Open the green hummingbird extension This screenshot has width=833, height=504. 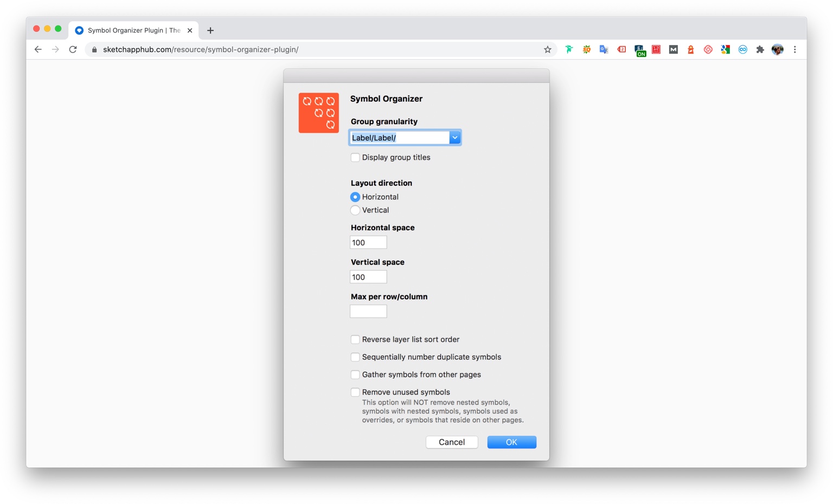coord(569,49)
